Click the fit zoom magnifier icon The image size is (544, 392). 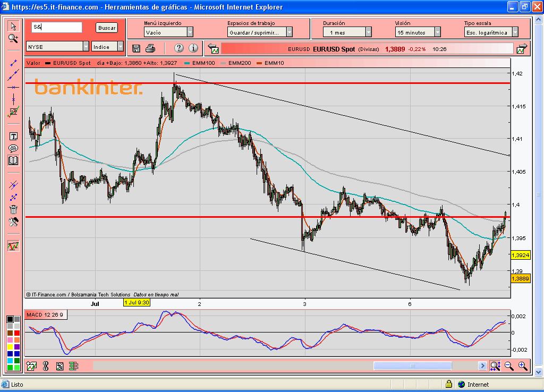pyautogui.click(x=495, y=365)
